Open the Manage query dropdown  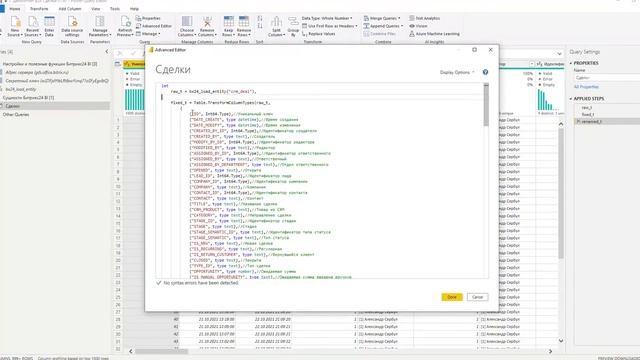click(148, 34)
